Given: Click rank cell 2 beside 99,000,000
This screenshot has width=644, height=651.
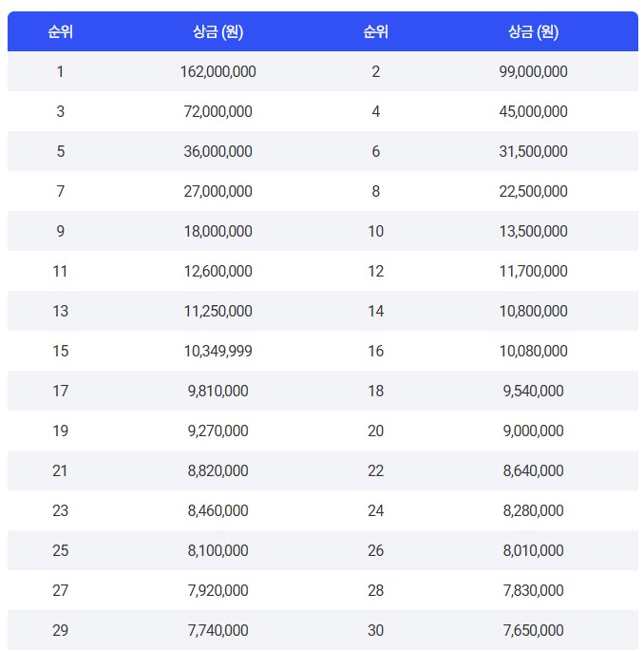Looking at the screenshot, I should (x=375, y=71).
